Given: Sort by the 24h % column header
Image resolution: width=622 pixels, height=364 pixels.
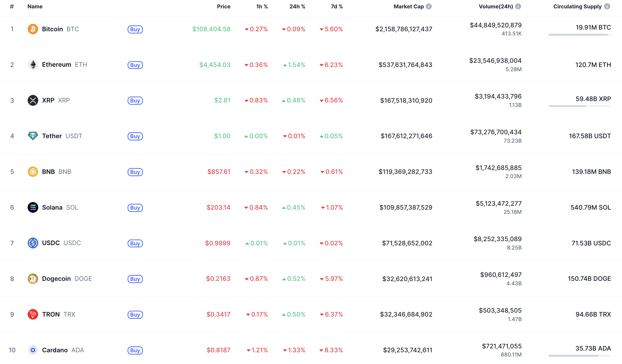Looking at the screenshot, I should 297,6.
